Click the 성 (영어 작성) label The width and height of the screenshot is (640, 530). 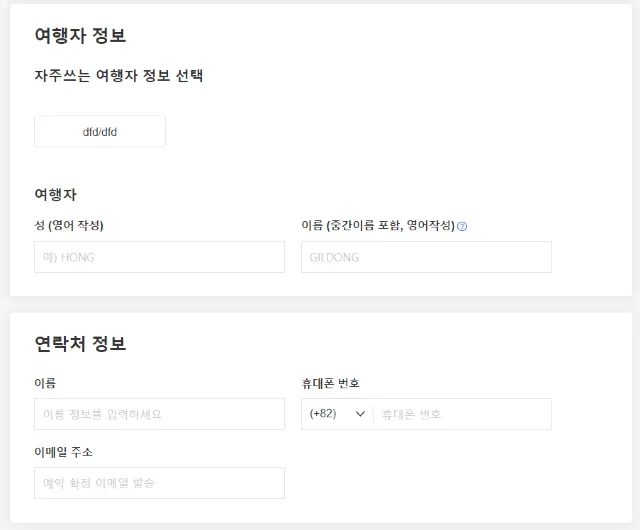[x=69, y=225]
